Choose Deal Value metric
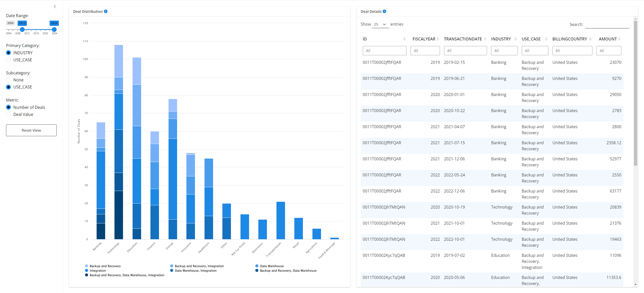This screenshot has height=293, width=644. 9,114
